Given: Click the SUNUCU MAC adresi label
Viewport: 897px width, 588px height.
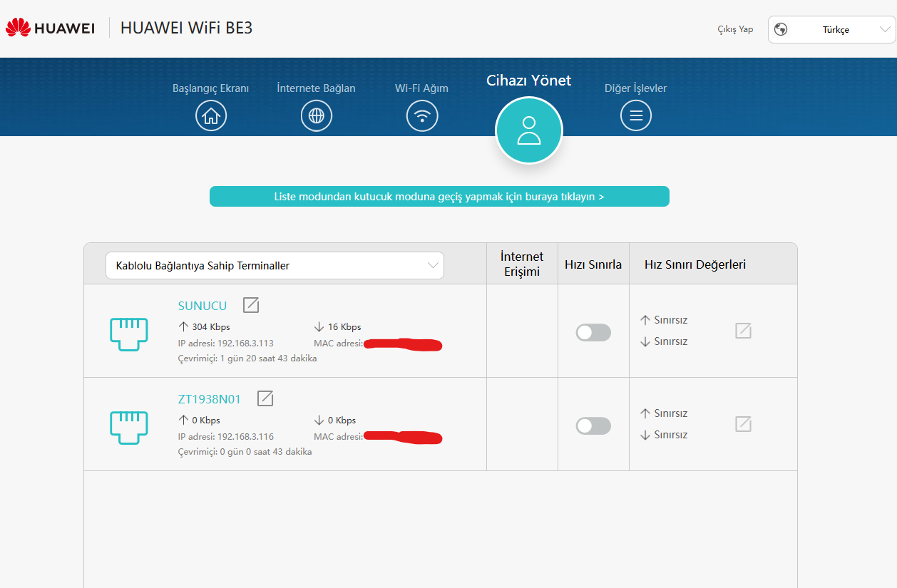Looking at the screenshot, I should point(339,344).
